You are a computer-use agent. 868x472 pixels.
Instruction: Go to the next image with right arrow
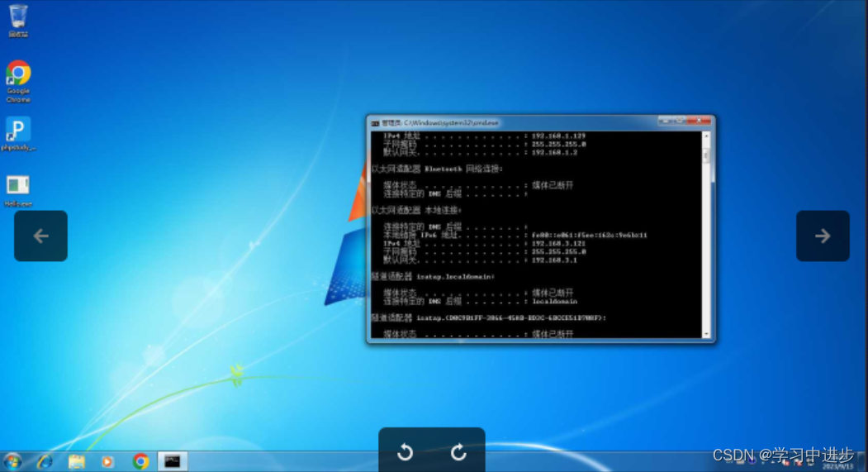click(823, 236)
